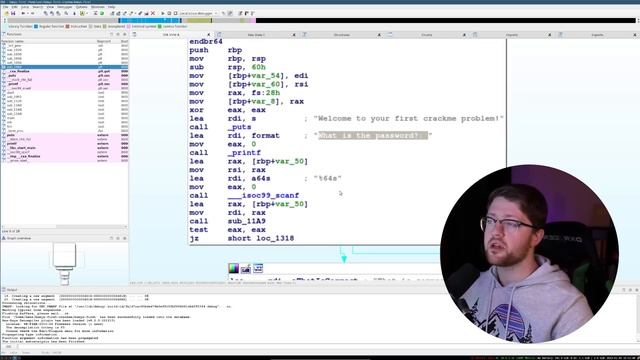
Task: Click the open file toolbar icon
Action: (7, 13)
